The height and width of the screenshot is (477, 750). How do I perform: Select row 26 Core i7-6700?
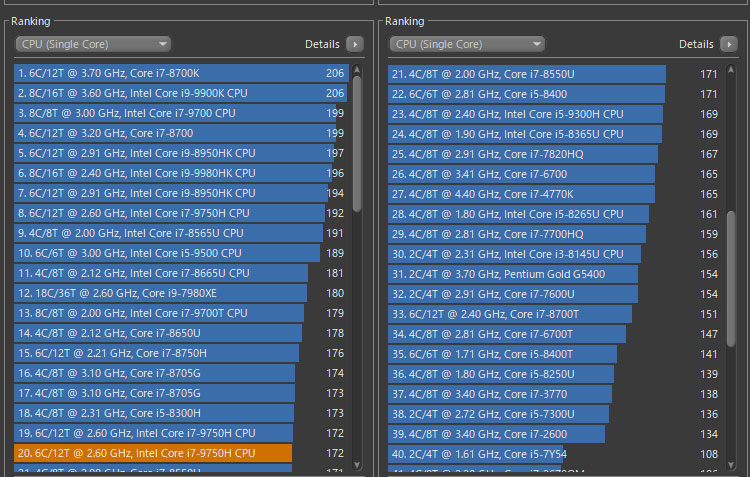point(555,174)
